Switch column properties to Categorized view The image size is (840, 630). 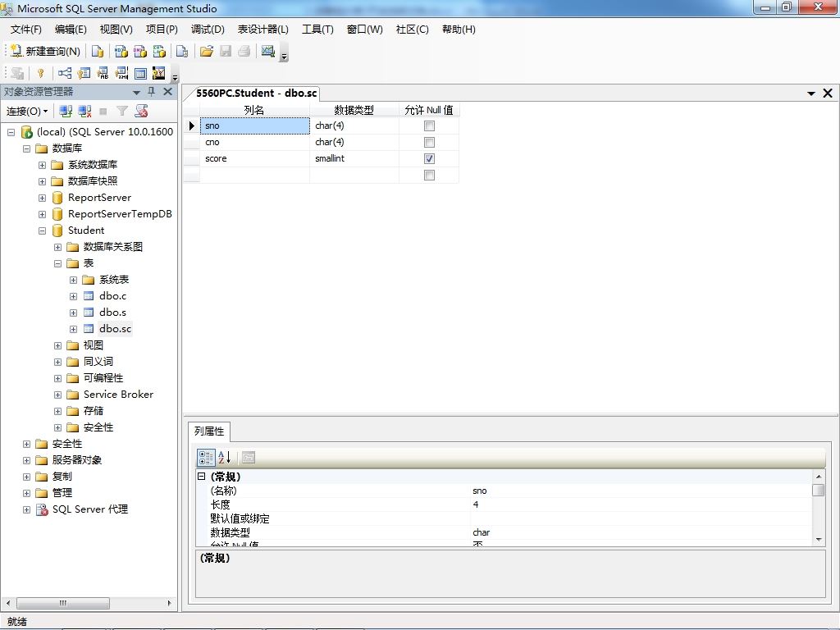tap(206, 458)
